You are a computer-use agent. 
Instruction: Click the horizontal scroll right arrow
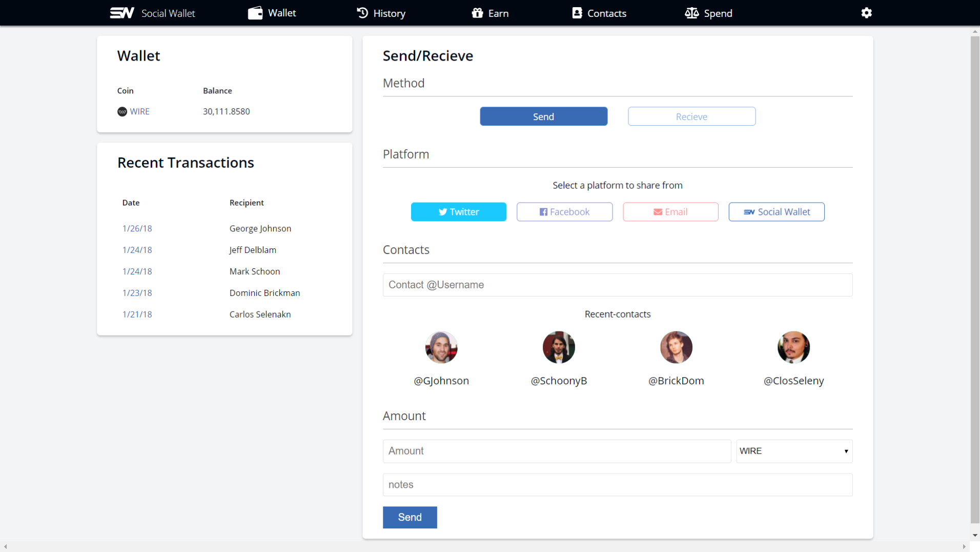(x=964, y=547)
